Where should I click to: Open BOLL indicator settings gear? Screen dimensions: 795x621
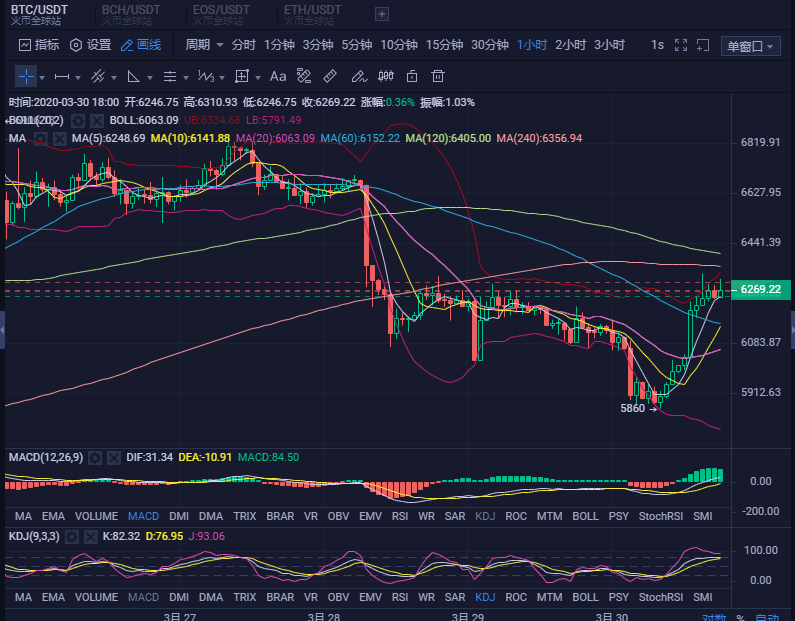tap(78, 121)
